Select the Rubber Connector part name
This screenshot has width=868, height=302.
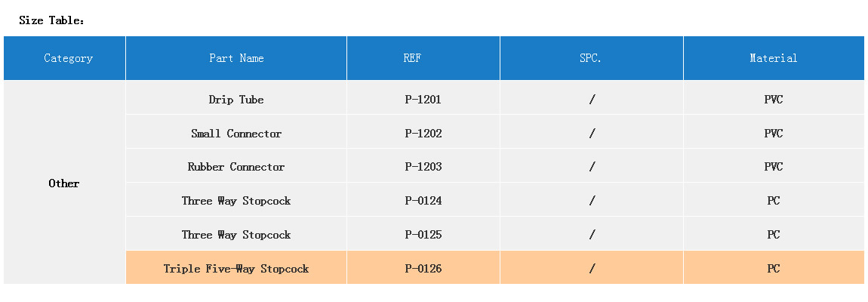point(236,167)
